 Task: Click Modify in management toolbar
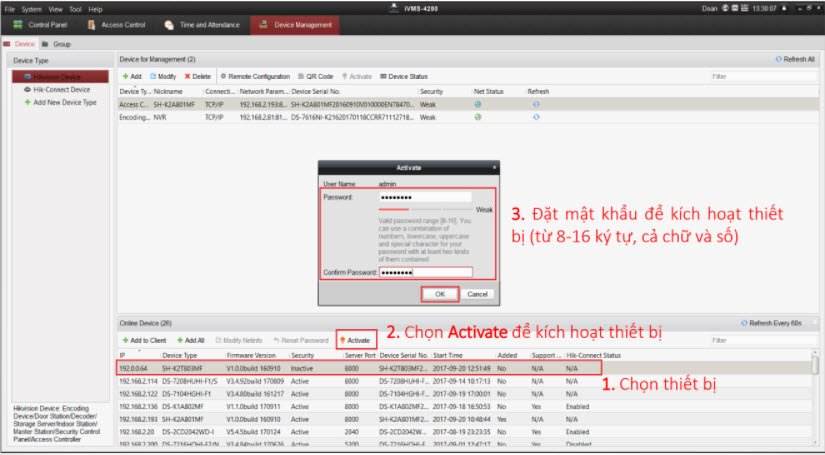(163, 77)
